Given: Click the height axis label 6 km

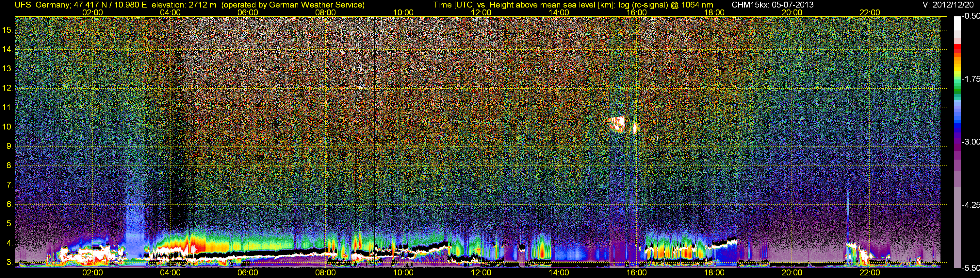Looking at the screenshot, I should point(9,204).
